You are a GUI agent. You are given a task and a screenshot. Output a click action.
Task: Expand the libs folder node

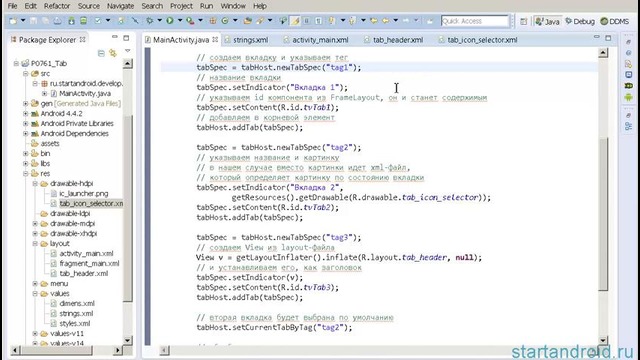[x=26, y=164]
